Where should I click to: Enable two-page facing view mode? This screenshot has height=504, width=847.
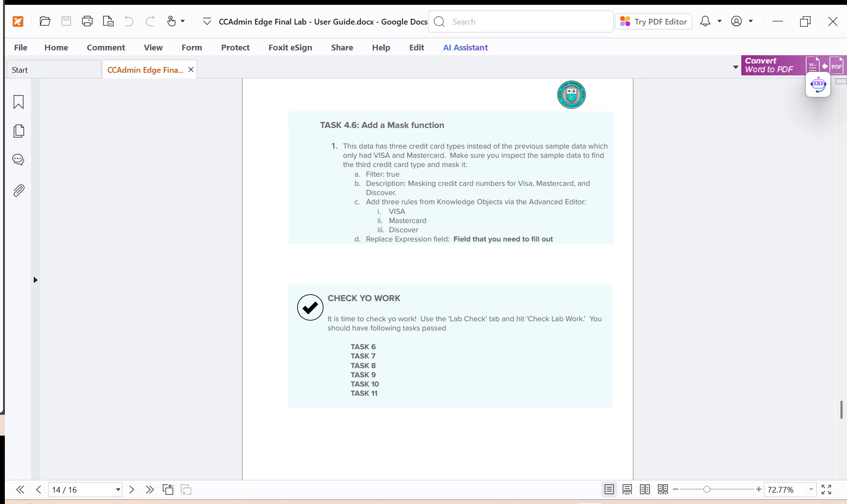pyautogui.click(x=645, y=490)
